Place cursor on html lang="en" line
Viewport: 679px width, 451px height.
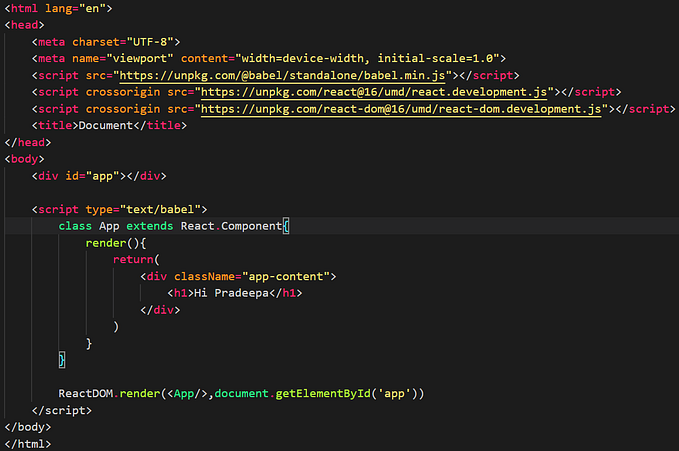pyautogui.click(x=58, y=8)
